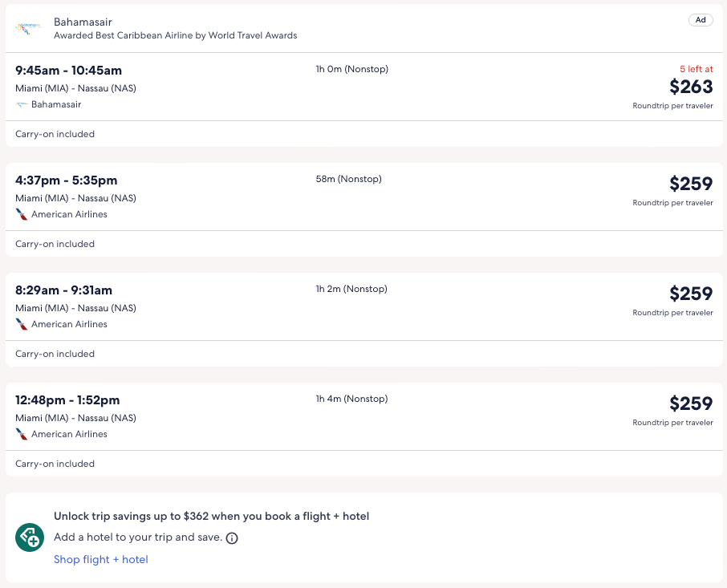Click American Airlines logo on 8:29am flight
The image size is (727, 588).
[x=22, y=324]
